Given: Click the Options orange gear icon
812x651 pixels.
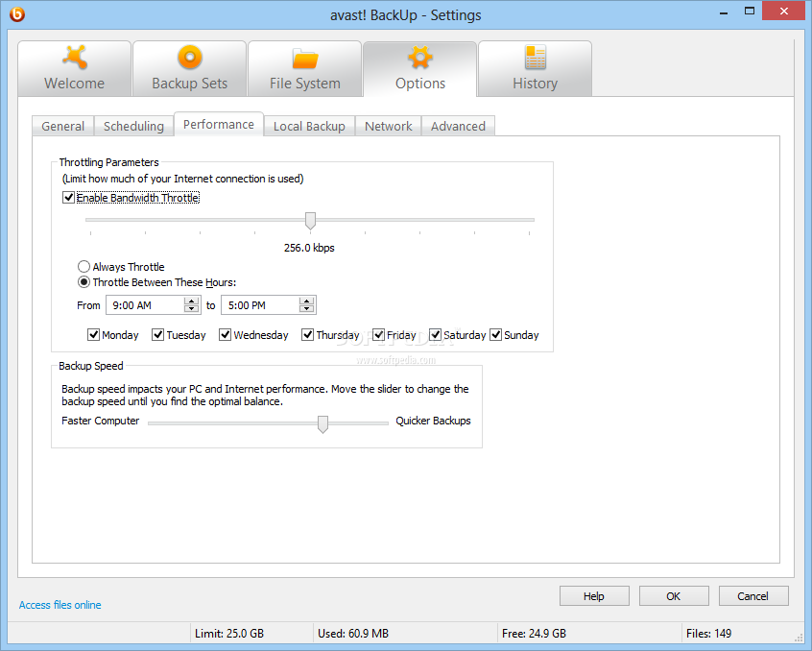Looking at the screenshot, I should click(420, 58).
